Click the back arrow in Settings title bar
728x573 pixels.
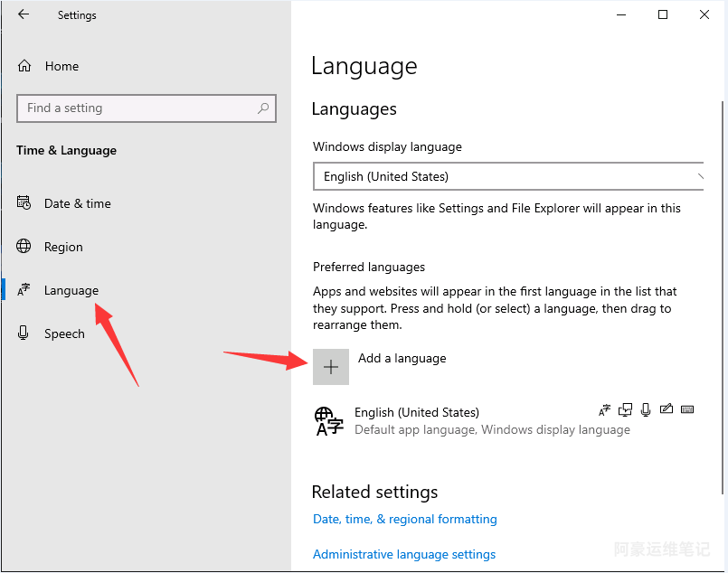point(24,15)
